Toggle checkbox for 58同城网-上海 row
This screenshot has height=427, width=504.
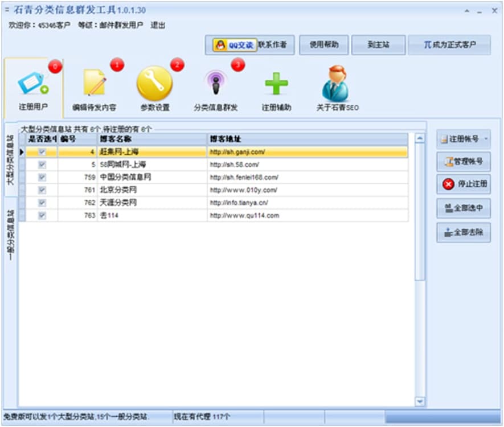coord(42,165)
